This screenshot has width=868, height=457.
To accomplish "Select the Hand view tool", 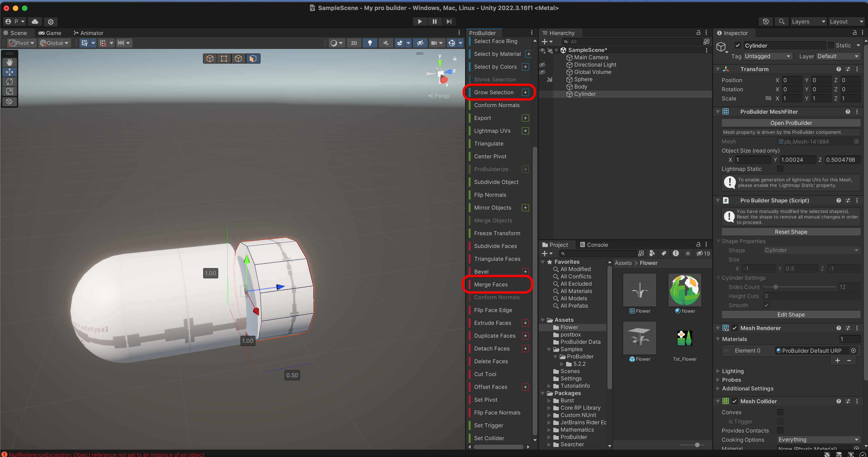I will click(x=9, y=62).
